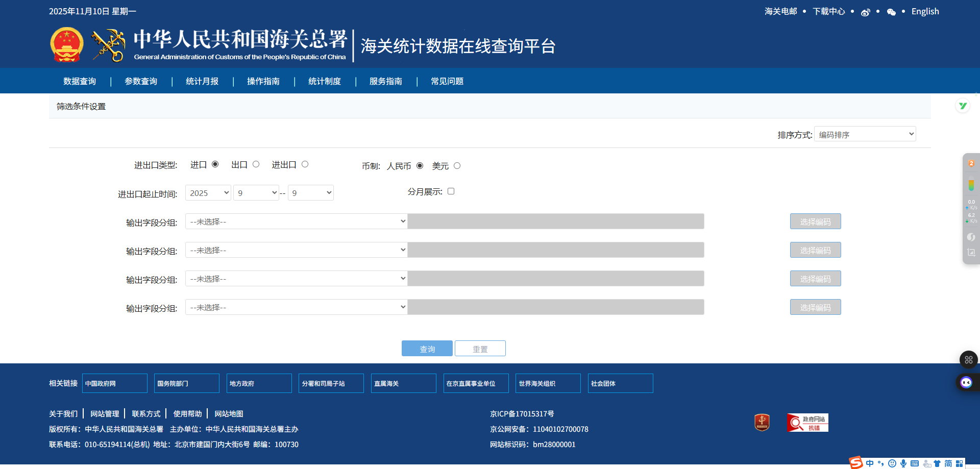The height and width of the screenshot is (469, 980).
Task: Click the round panda icon at bottom right
Action: click(x=966, y=382)
